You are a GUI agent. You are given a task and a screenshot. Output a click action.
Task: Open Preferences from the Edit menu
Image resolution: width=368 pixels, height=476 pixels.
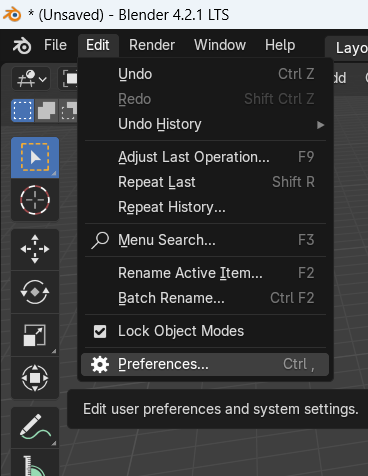(205, 364)
